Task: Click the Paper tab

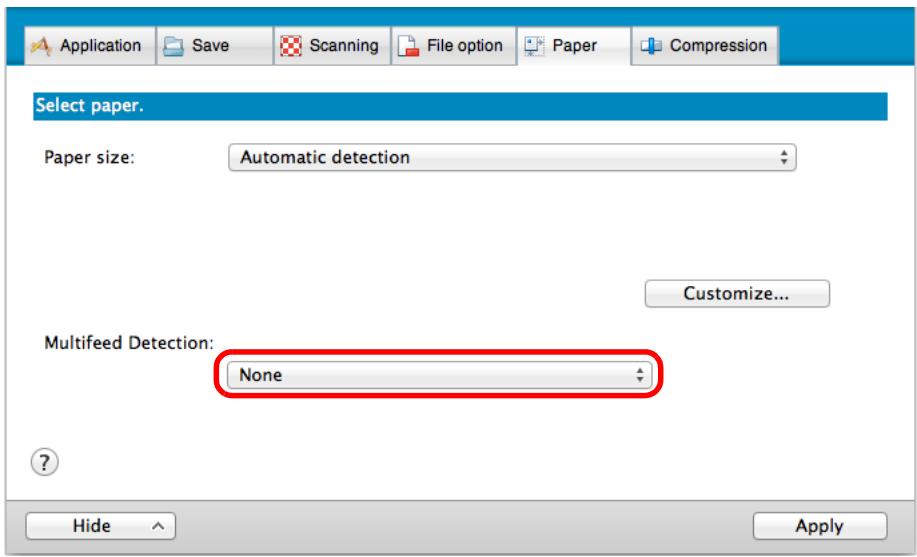Action: click(574, 46)
